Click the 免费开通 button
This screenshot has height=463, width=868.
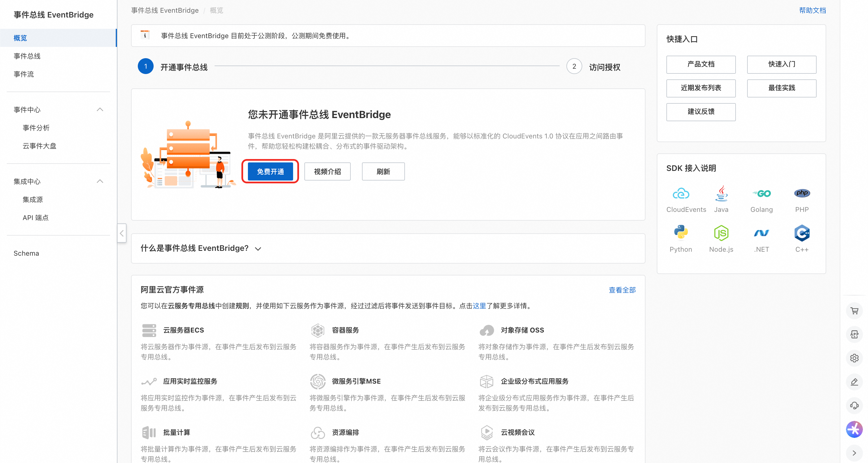[x=270, y=172]
